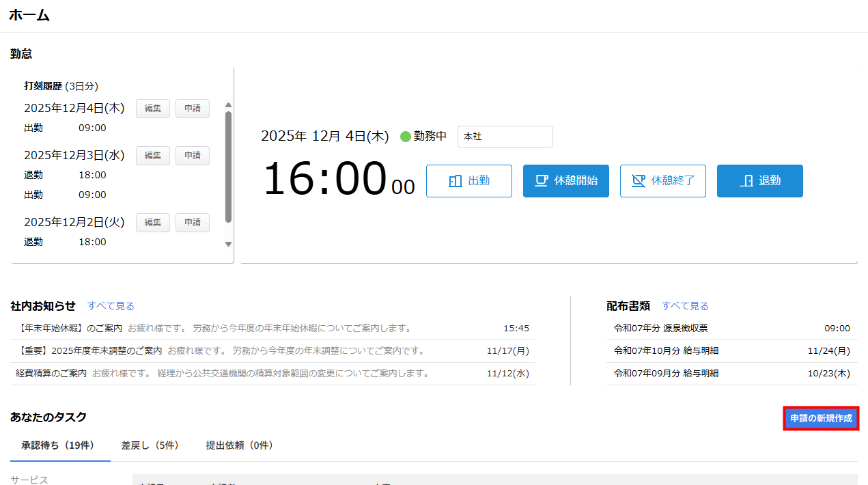
Task: Edit punch record for 12月2日
Action: click(x=152, y=223)
